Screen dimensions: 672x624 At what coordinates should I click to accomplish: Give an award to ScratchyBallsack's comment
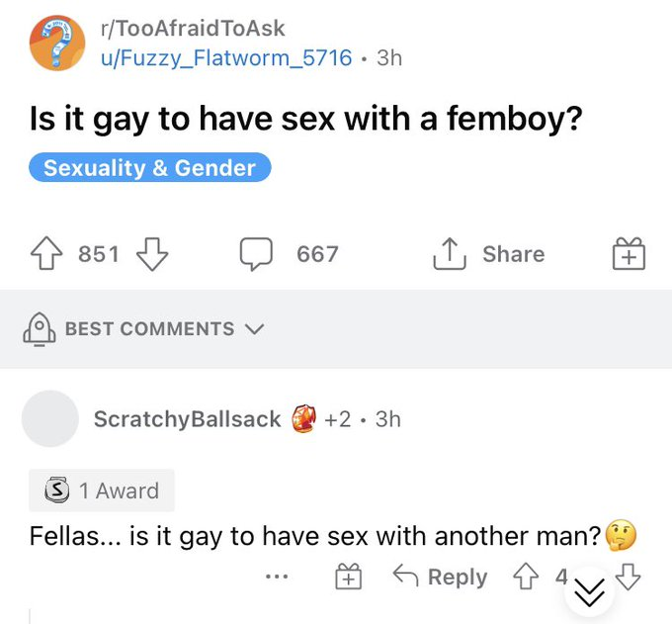click(x=348, y=576)
